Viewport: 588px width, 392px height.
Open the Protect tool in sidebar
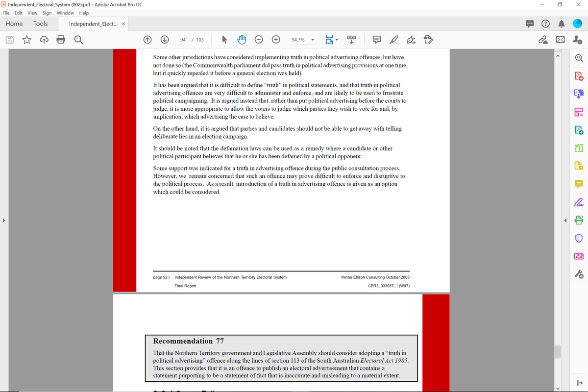coord(579,238)
